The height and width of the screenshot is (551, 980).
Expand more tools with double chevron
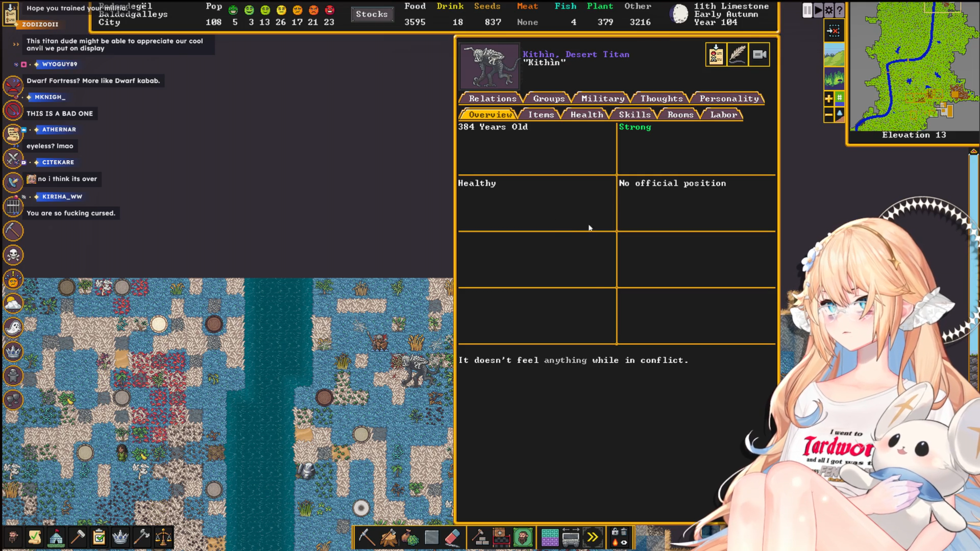coord(592,537)
